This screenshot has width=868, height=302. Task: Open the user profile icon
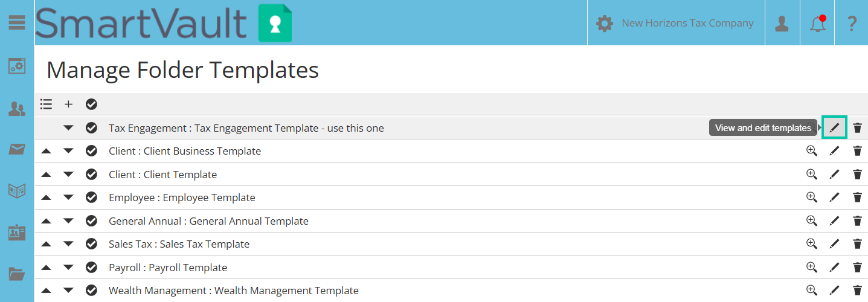point(782,24)
